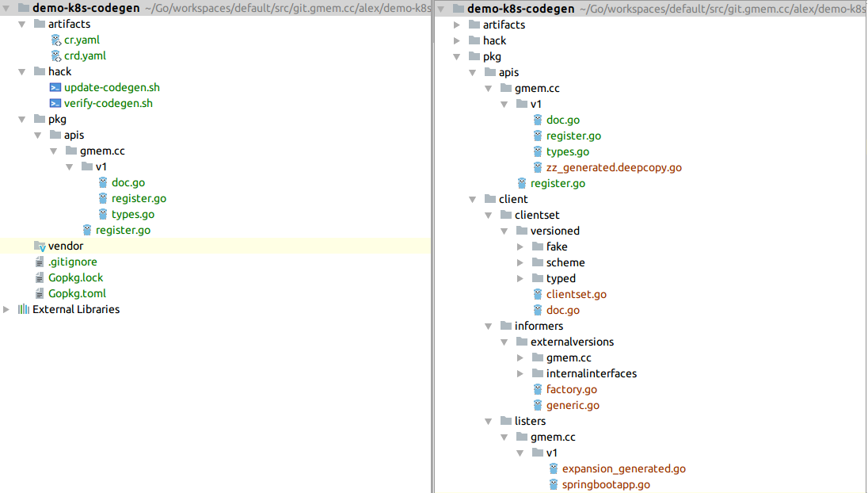Viewport: 868px width, 493px height.
Task: Click the gopher icon next to springbootapp.go
Action: 554,484
